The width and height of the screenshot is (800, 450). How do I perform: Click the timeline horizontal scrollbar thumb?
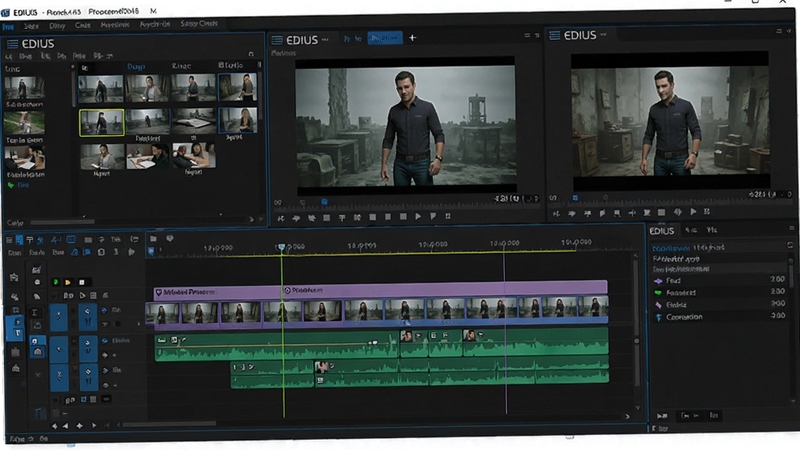pyautogui.click(x=169, y=424)
